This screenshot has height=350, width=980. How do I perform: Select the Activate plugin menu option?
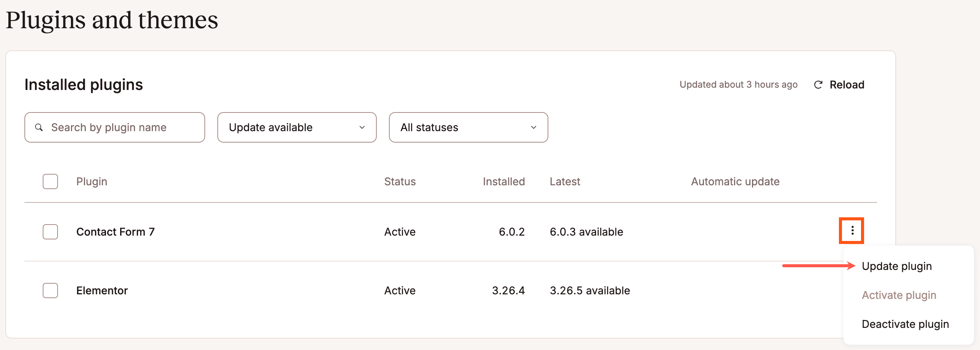(x=899, y=295)
